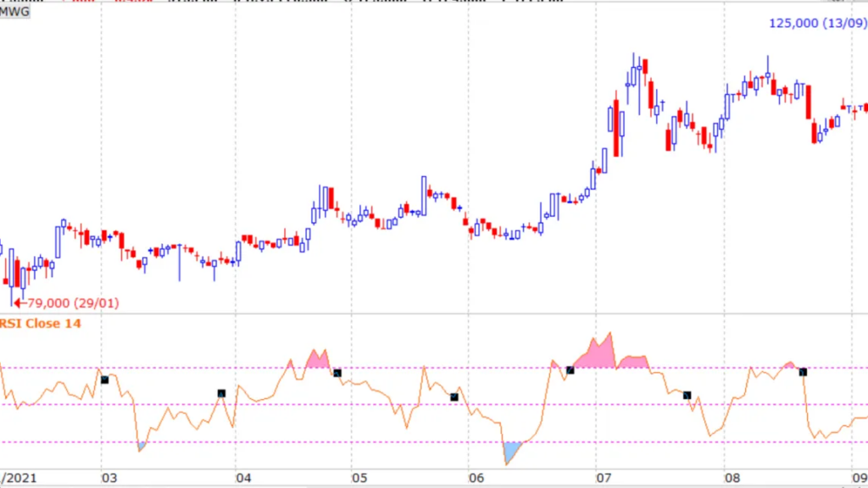Click the last black RSI marker before 09
Screen dimensions: 868x488
tap(803, 372)
